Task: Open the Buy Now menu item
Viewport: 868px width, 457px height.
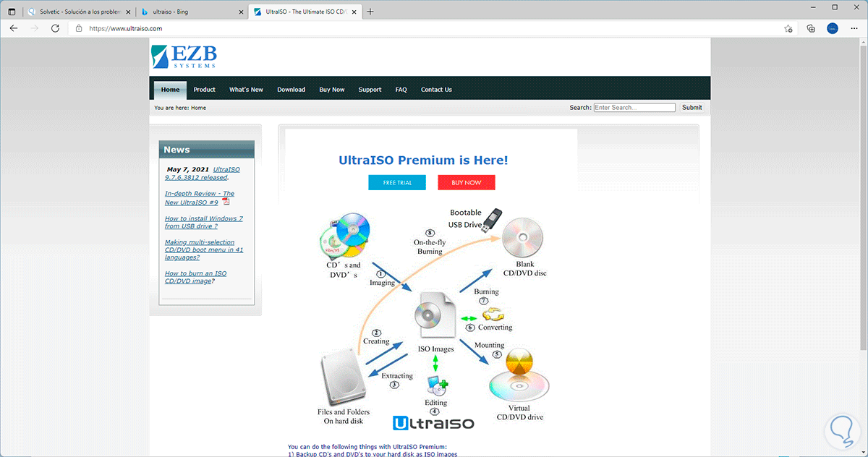Action: pyautogui.click(x=332, y=90)
